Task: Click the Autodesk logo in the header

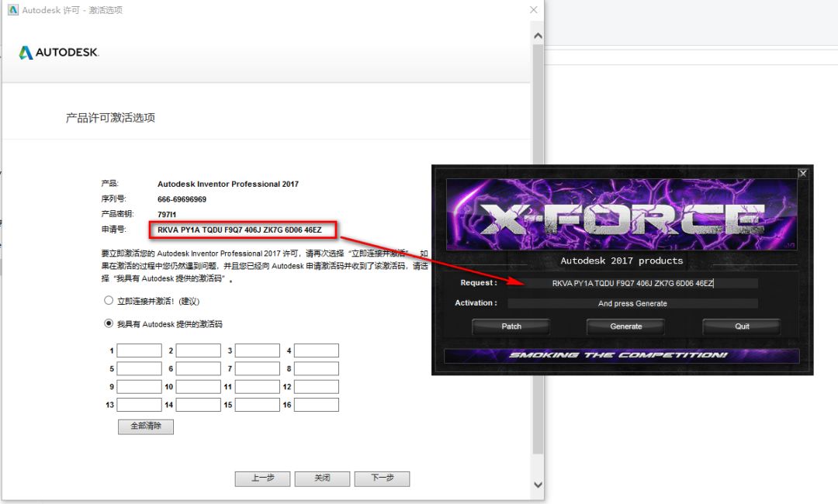Action: 59,53
